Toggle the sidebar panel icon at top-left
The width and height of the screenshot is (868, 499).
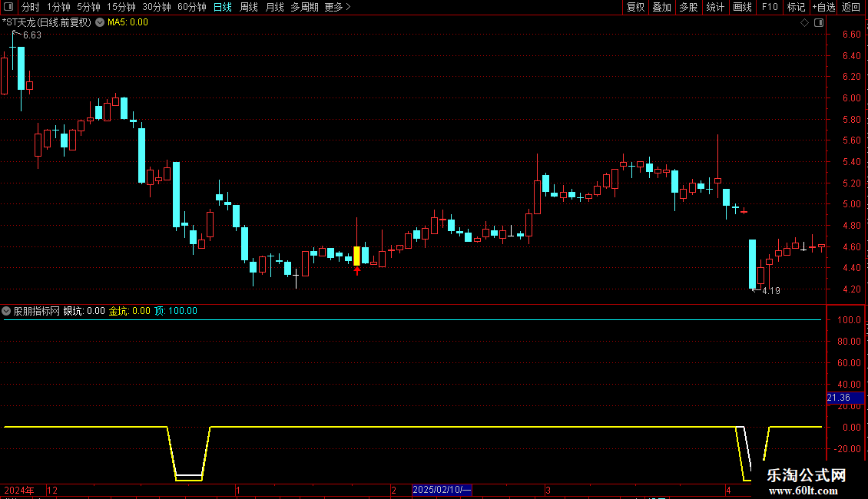click(x=8, y=7)
